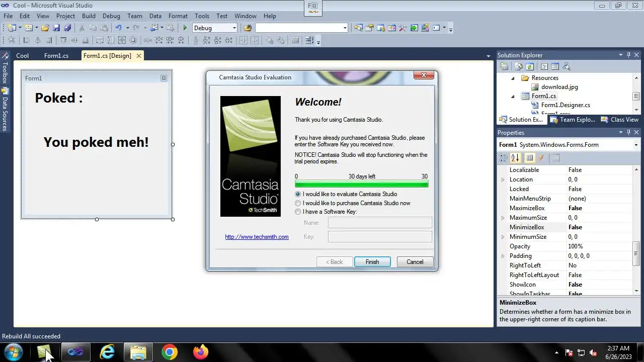This screenshot has width=644, height=362.
Task: Open Properties Window toolbar icon
Action: (369, 28)
